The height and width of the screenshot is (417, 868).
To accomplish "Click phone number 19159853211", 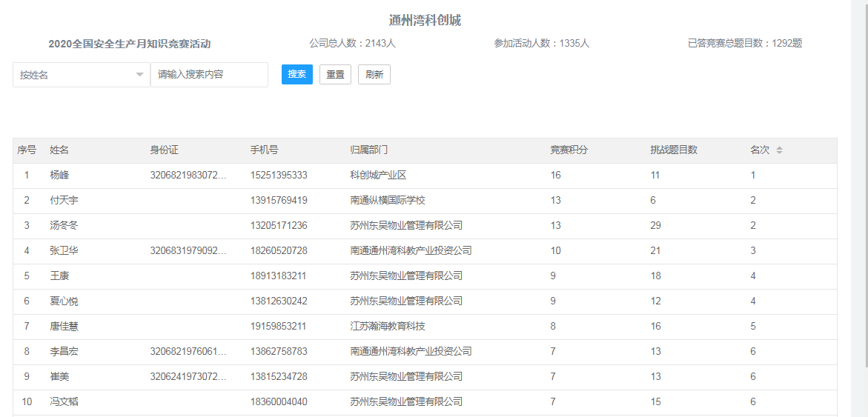I will [x=279, y=327].
